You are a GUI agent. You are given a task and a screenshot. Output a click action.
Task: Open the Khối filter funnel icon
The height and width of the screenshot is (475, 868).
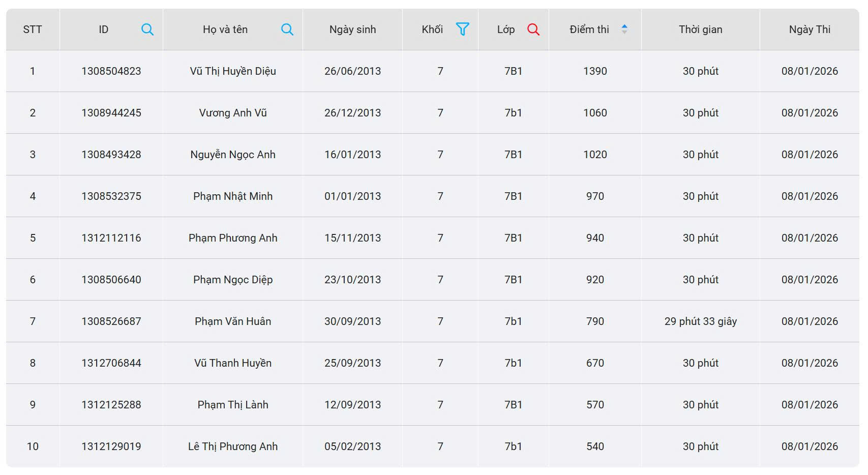pos(462,29)
